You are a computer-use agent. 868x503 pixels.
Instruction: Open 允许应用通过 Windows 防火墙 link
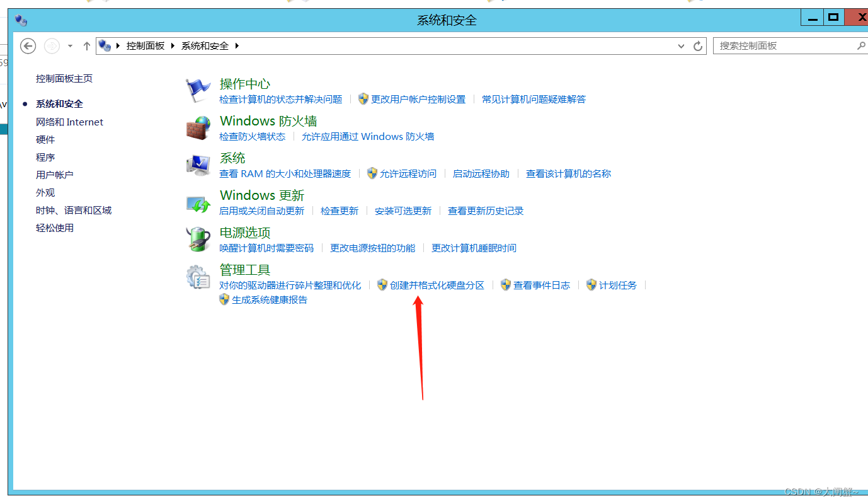(368, 137)
